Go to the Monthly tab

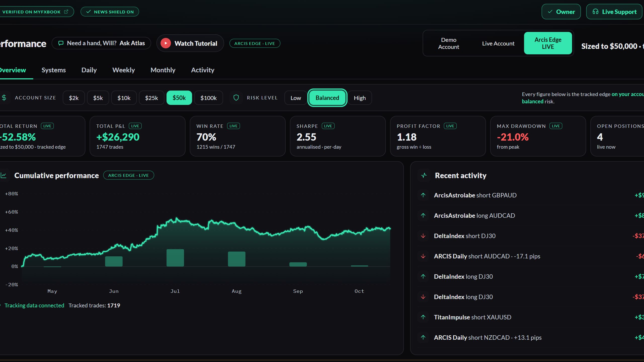163,70
